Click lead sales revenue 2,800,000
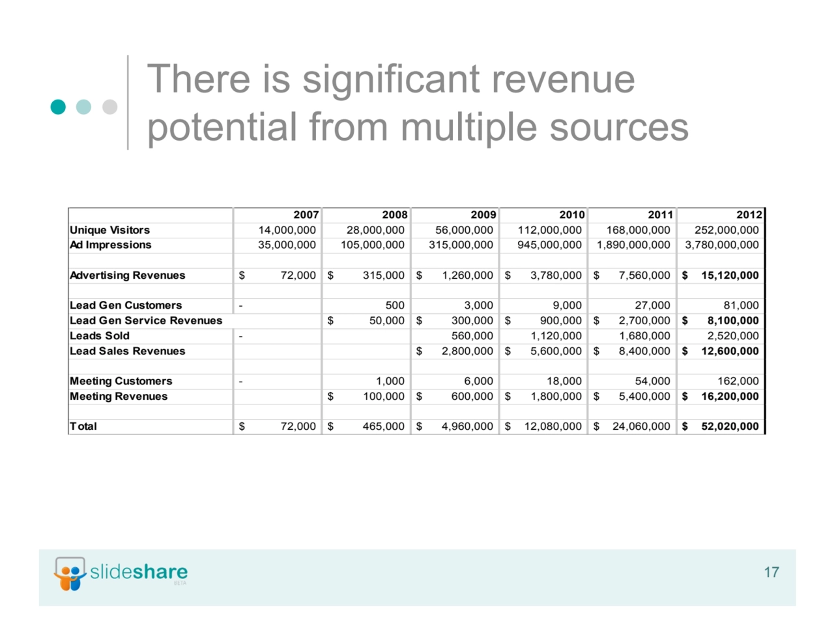Screen dimensions: 834x644 tap(467, 351)
